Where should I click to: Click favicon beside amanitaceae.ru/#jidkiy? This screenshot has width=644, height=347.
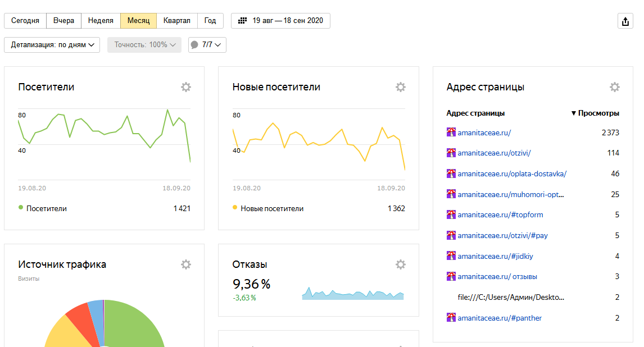(451, 256)
